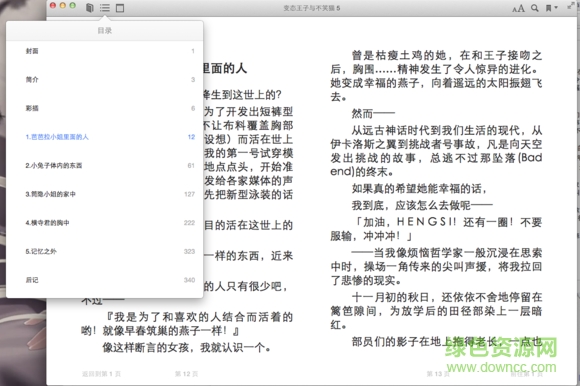This screenshot has height=386, width=580.
Task: Open the notes panel icon
Action: click(120, 8)
